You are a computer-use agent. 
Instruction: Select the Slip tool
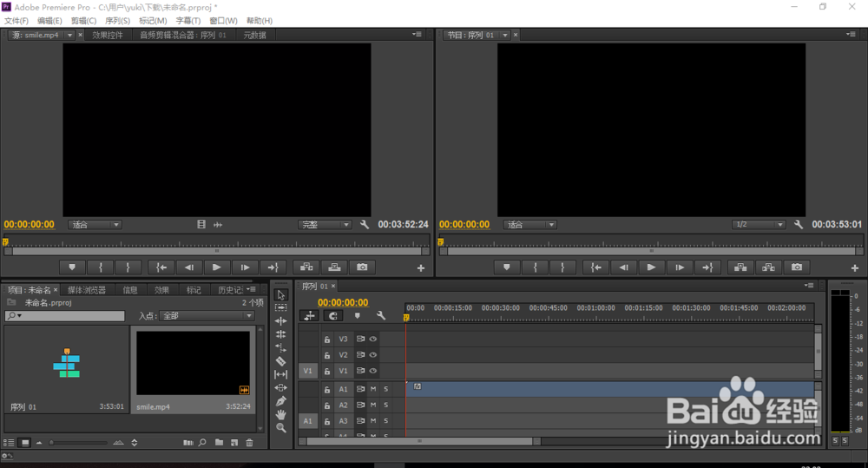[280, 374]
